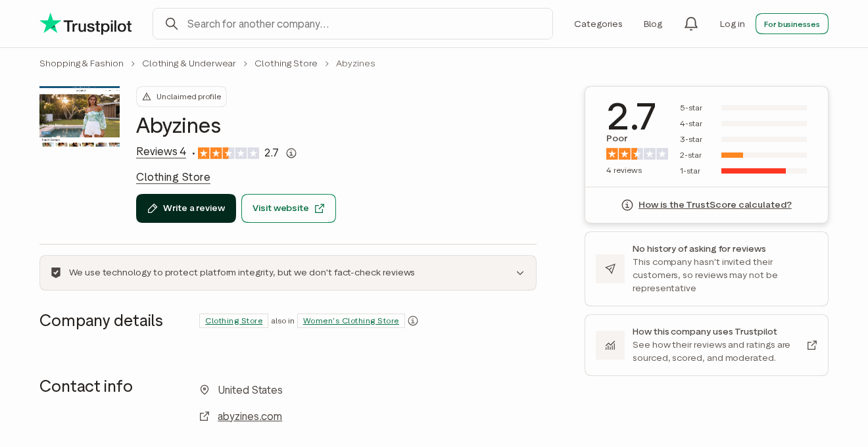868x447 pixels.
Task: Click the paper plane icon in review history card
Action: tap(610, 269)
